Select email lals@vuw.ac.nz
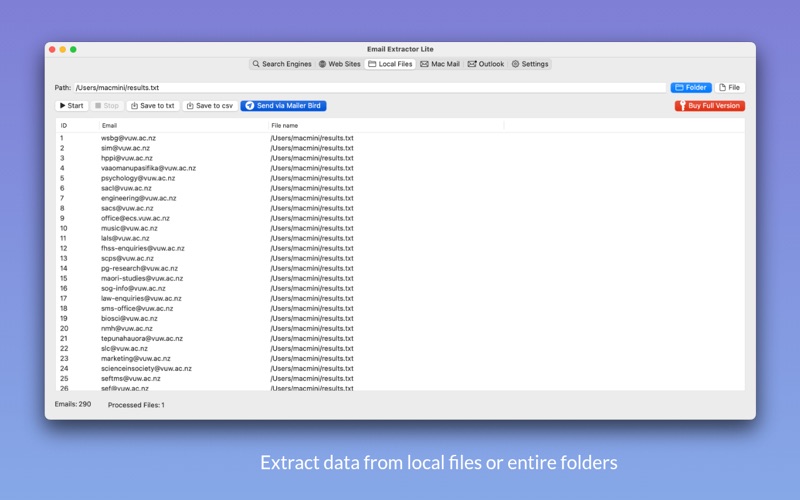The height and width of the screenshot is (500, 800). (x=125, y=238)
